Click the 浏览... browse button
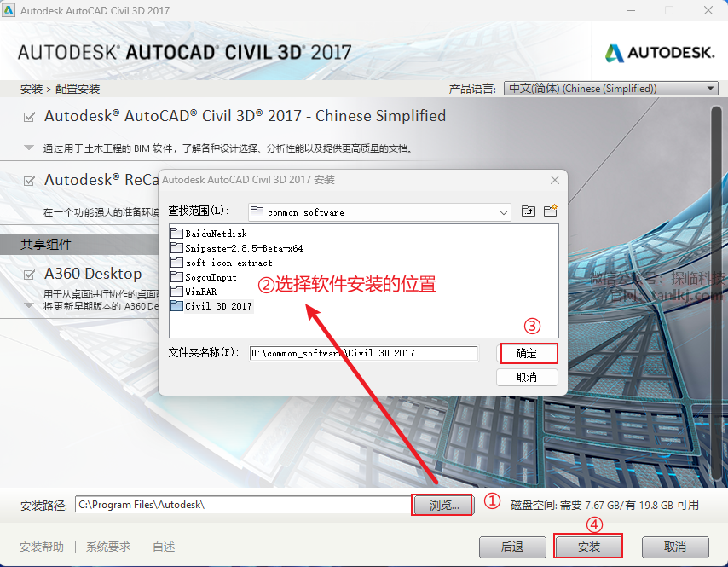The height and width of the screenshot is (567, 728). pos(443,505)
